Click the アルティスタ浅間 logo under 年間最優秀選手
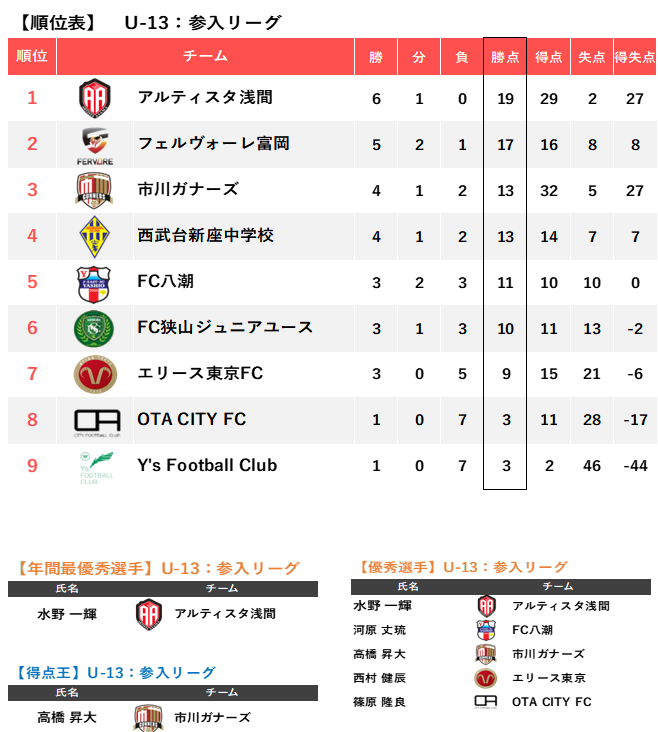The image size is (658, 732). click(x=148, y=613)
